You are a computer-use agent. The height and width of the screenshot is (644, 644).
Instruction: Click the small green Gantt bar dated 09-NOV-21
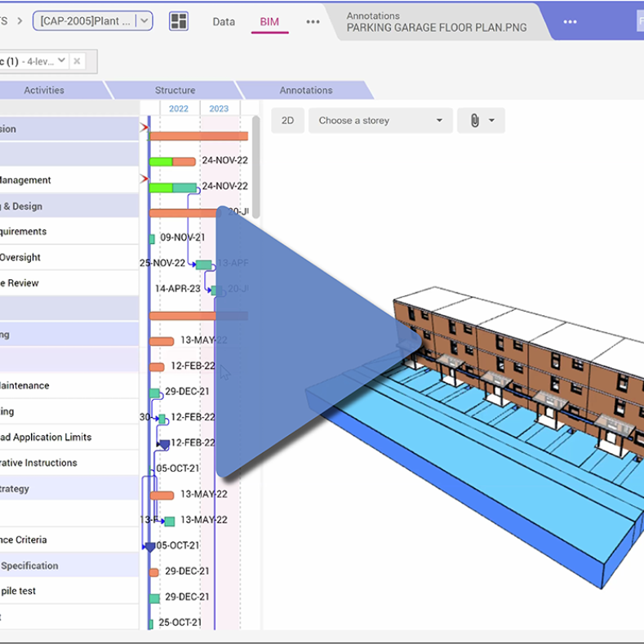[152, 239]
